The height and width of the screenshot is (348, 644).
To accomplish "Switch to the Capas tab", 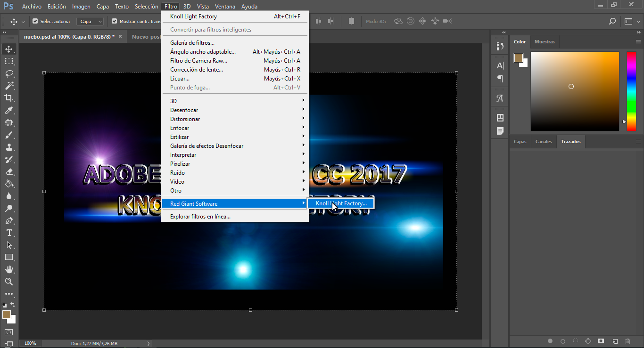I will click(x=520, y=141).
